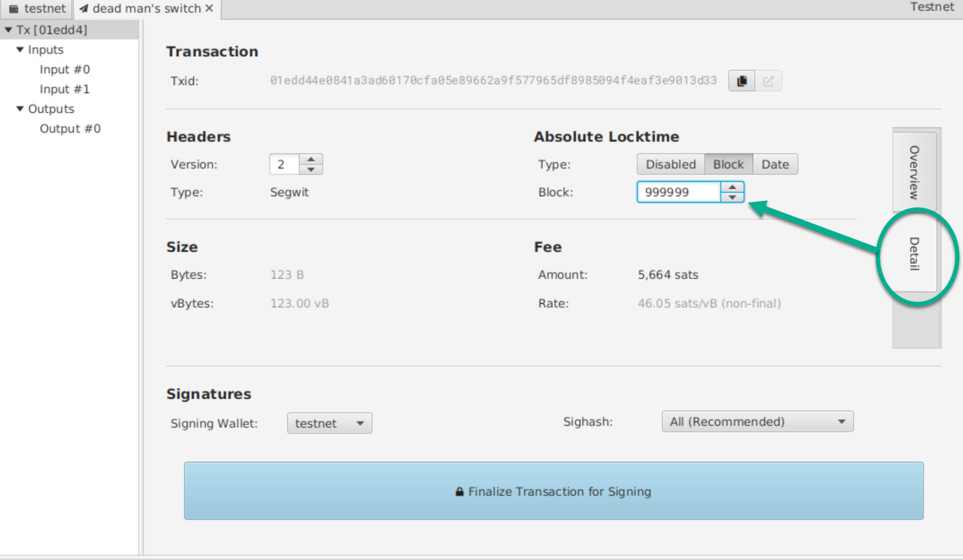This screenshot has height=560, width=963.
Task: Decrease the Version number with down arrow
Action: point(311,169)
